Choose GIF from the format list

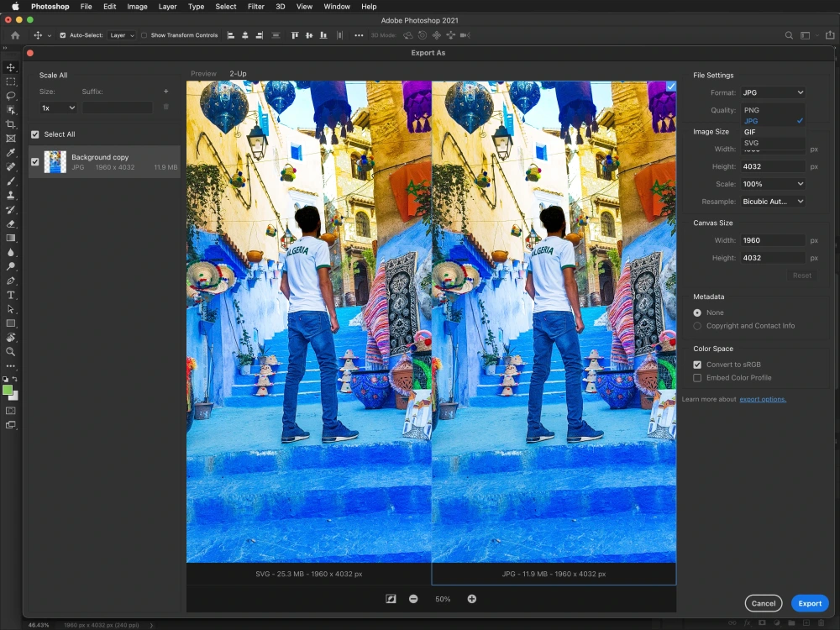pos(773,132)
